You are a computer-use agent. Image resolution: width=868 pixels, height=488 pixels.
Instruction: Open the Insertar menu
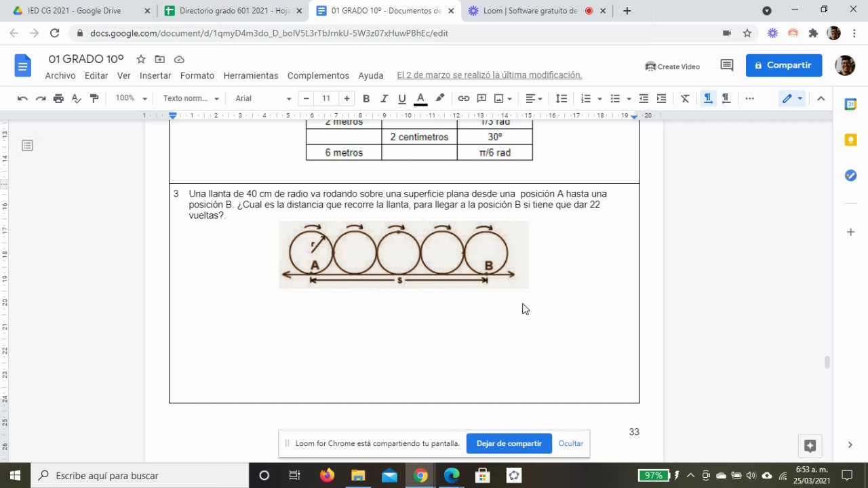coord(155,75)
